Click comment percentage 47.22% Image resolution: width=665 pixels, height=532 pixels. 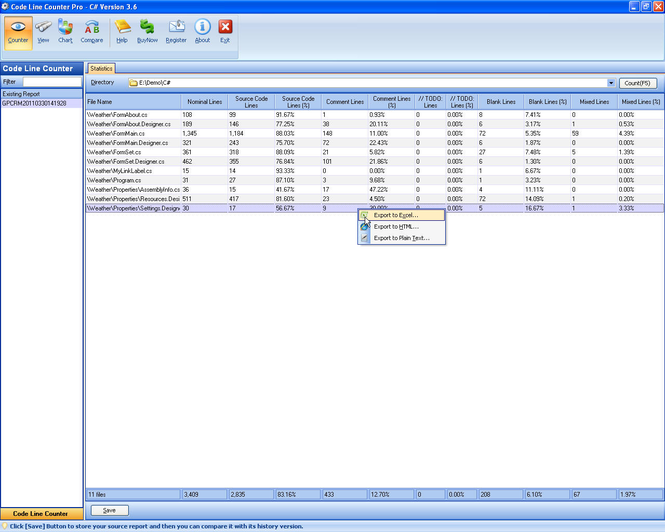(x=377, y=189)
